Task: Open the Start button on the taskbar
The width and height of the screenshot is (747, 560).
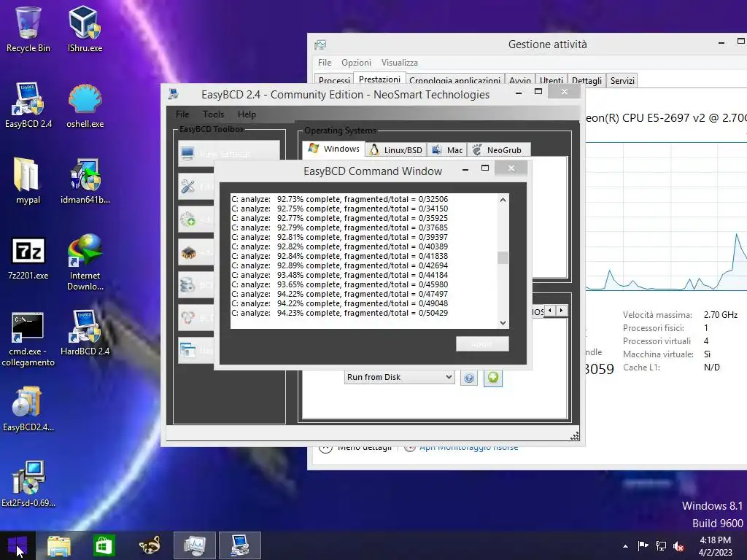Action: click(18, 545)
